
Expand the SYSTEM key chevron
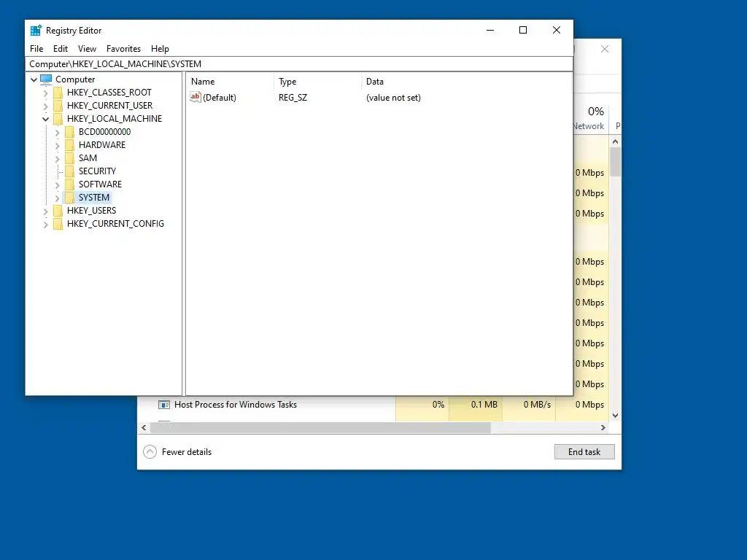57,198
